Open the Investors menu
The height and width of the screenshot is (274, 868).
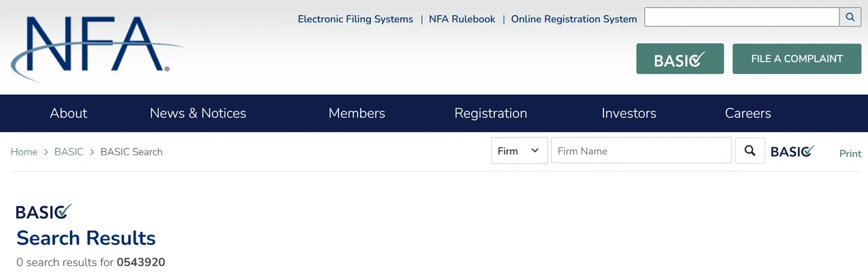click(629, 113)
